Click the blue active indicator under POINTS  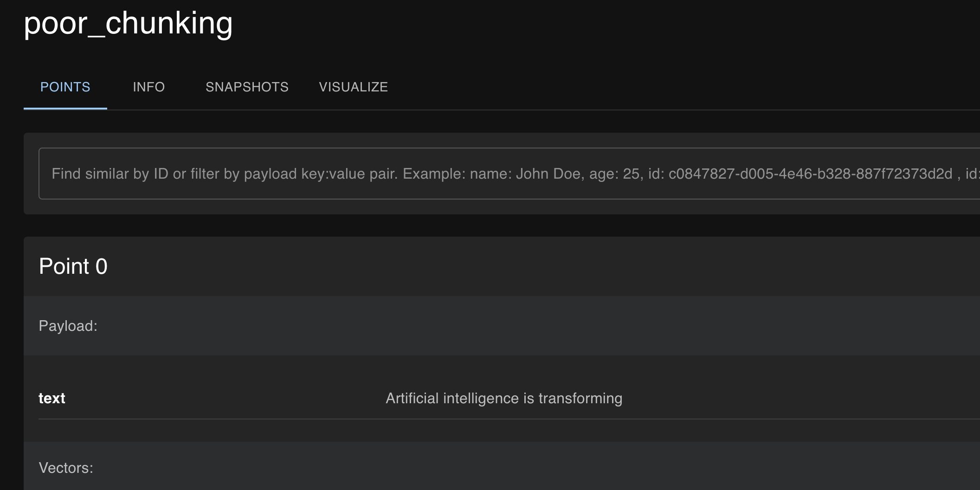click(65, 108)
